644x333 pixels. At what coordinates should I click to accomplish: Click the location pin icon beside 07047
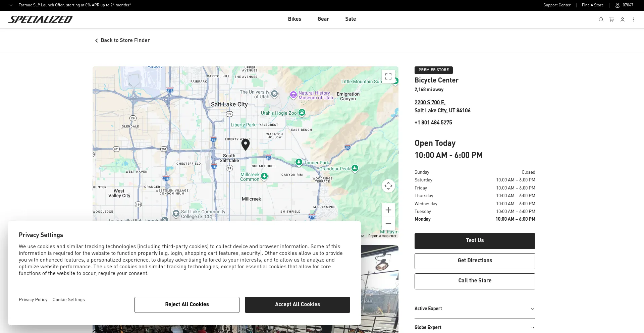(617, 5)
